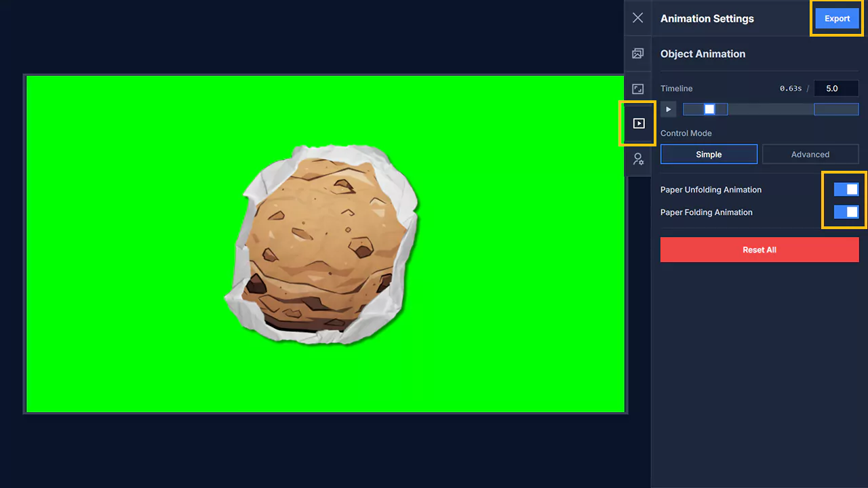Image resolution: width=868 pixels, height=488 pixels.
Task: Click the Timeline label
Action: [x=677, y=89]
